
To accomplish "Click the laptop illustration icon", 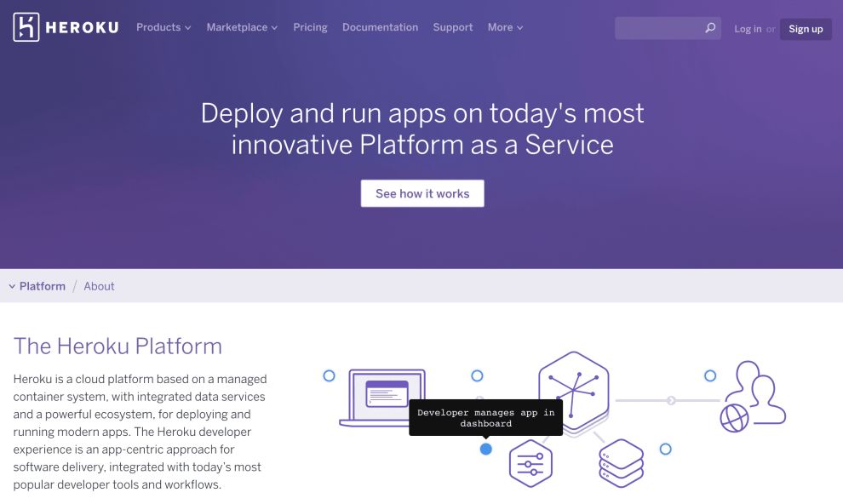I will tap(383, 398).
